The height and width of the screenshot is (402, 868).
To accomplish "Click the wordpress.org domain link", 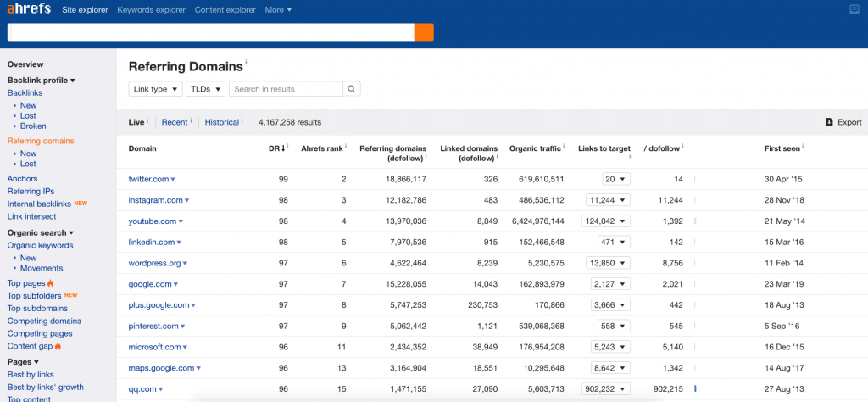I will coord(154,264).
